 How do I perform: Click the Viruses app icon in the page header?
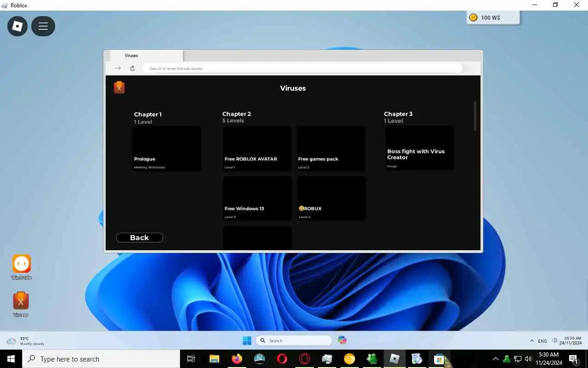point(119,87)
